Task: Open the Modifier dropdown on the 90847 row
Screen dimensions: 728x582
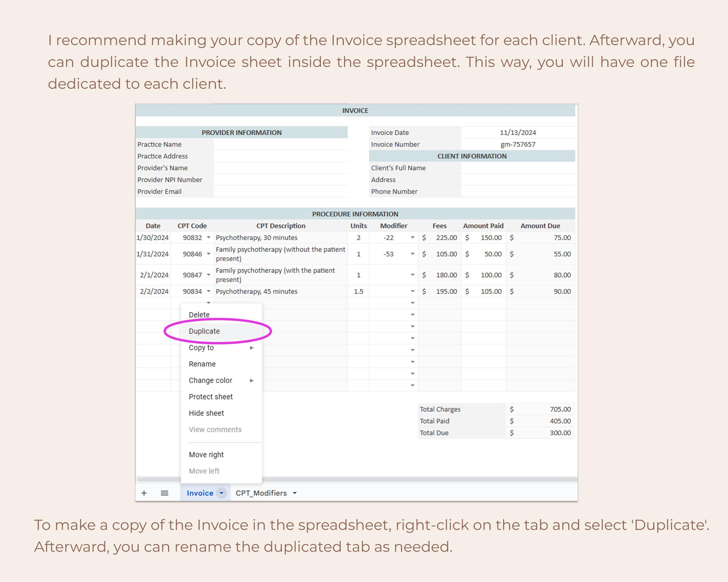Action: [x=412, y=275]
